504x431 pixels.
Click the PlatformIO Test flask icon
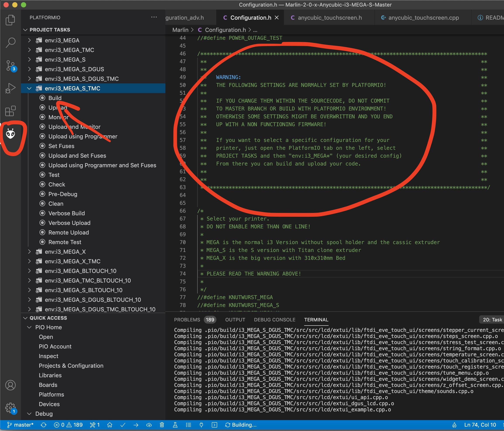[x=175, y=425]
